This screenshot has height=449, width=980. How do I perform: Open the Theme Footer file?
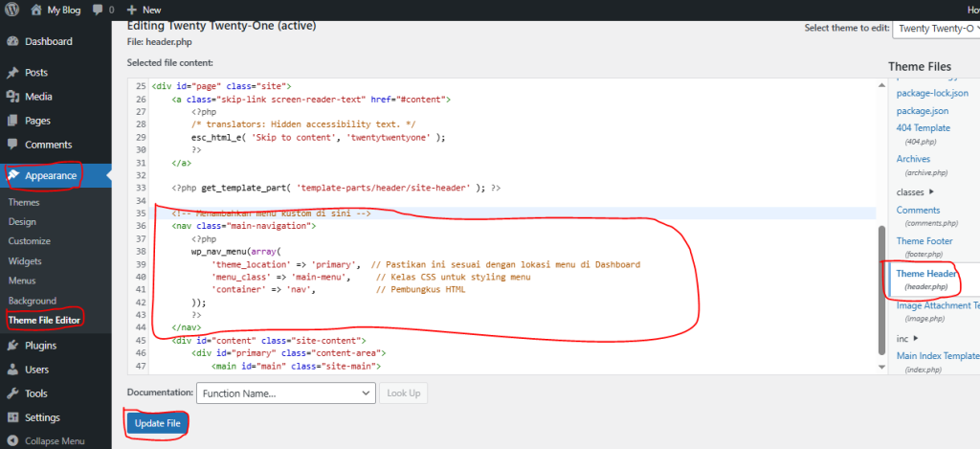pyautogui.click(x=924, y=240)
